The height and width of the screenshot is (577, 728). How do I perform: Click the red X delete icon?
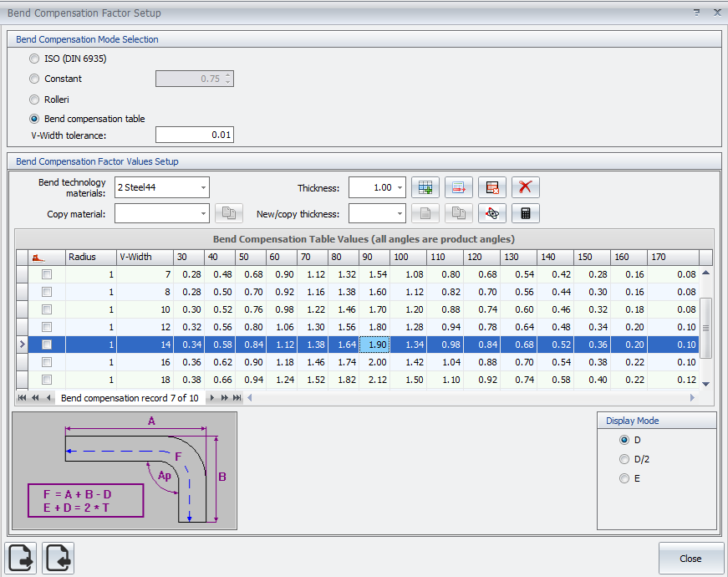(x=525, y=187)
